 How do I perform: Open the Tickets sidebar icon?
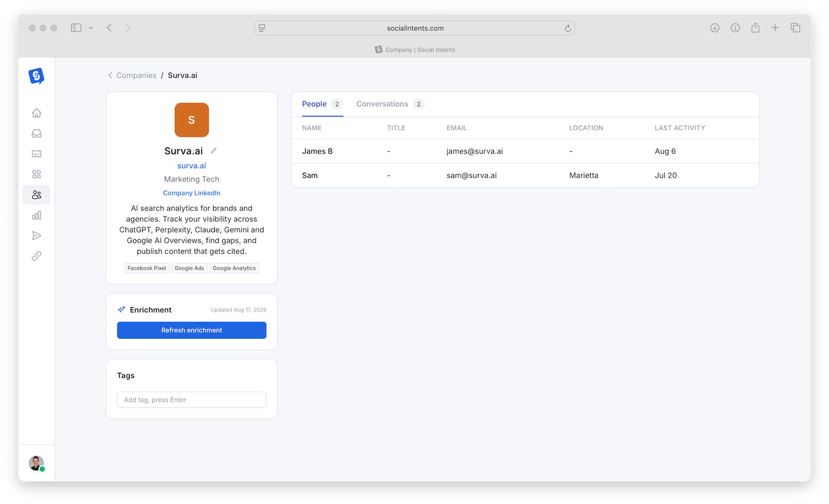pos(36,154)
